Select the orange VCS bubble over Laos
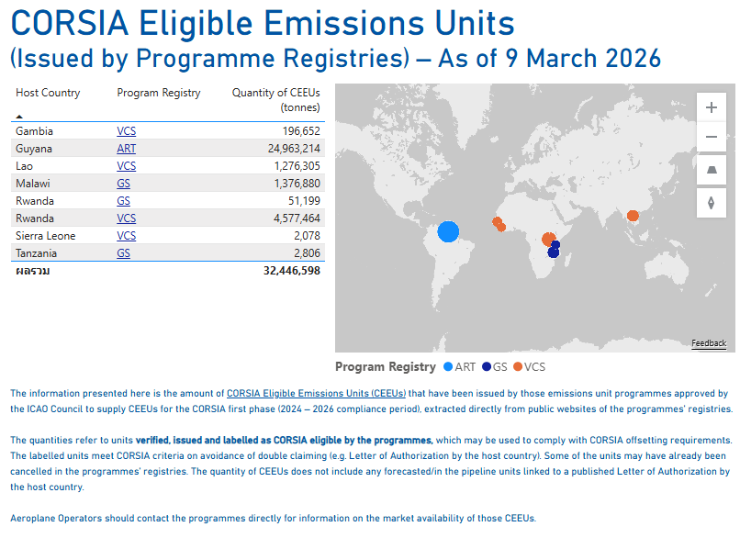 [x=633, y=216]
